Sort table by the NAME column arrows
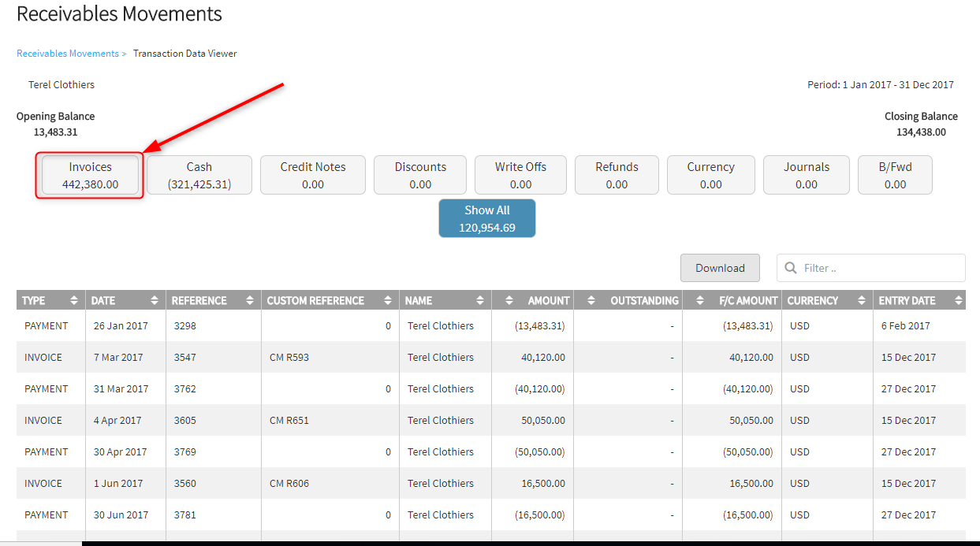Image resolution: width=980 pixels, height=546 pixels. [479, 300]
